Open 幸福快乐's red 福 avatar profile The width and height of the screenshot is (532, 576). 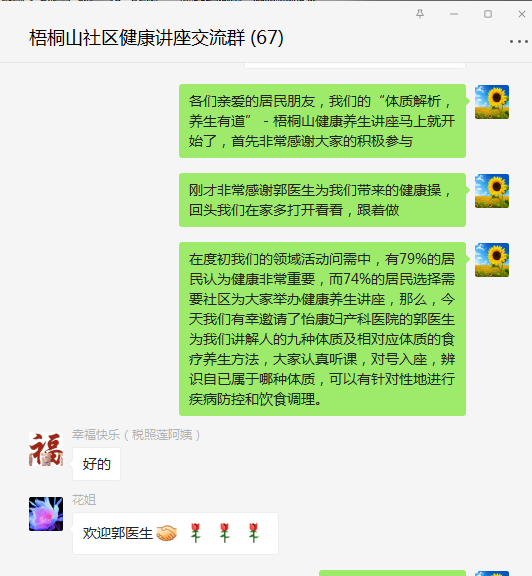coord(46,450)
